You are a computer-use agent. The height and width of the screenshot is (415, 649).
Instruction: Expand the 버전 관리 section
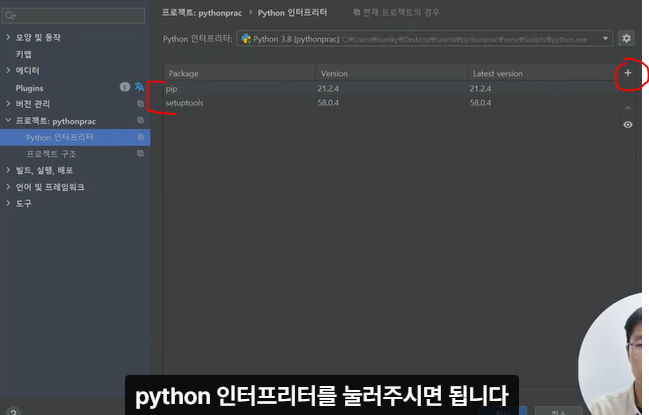tap(8, 103)
